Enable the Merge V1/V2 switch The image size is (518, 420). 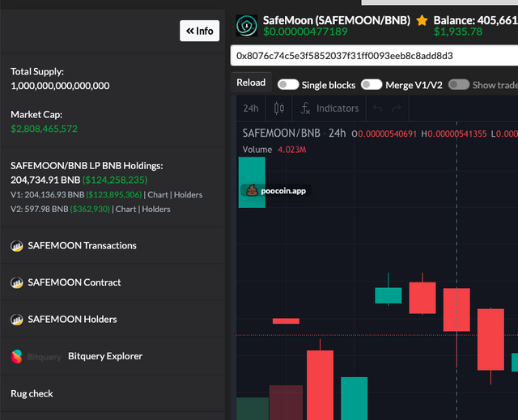[372, 84]
